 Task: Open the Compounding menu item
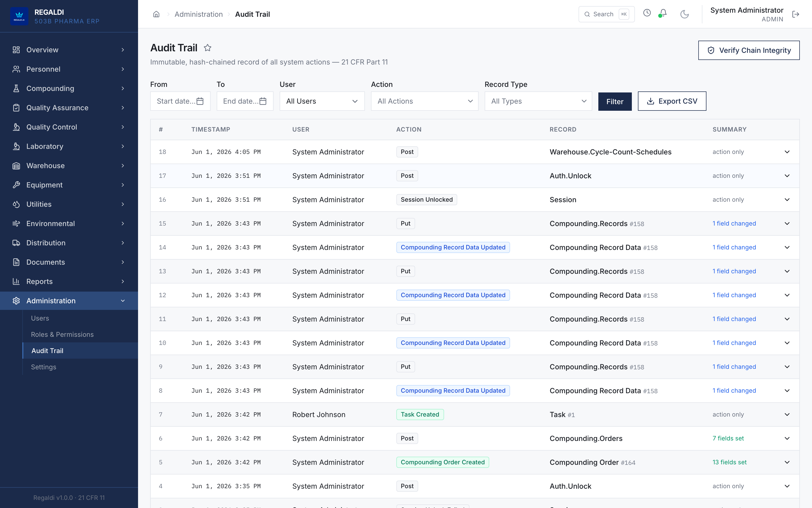69,88
